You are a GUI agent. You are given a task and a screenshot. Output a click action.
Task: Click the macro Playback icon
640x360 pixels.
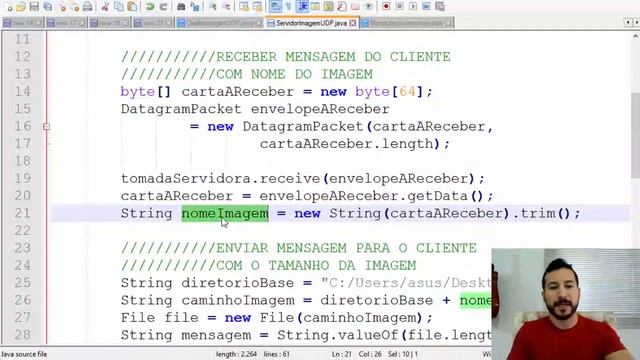click(413, 7)
